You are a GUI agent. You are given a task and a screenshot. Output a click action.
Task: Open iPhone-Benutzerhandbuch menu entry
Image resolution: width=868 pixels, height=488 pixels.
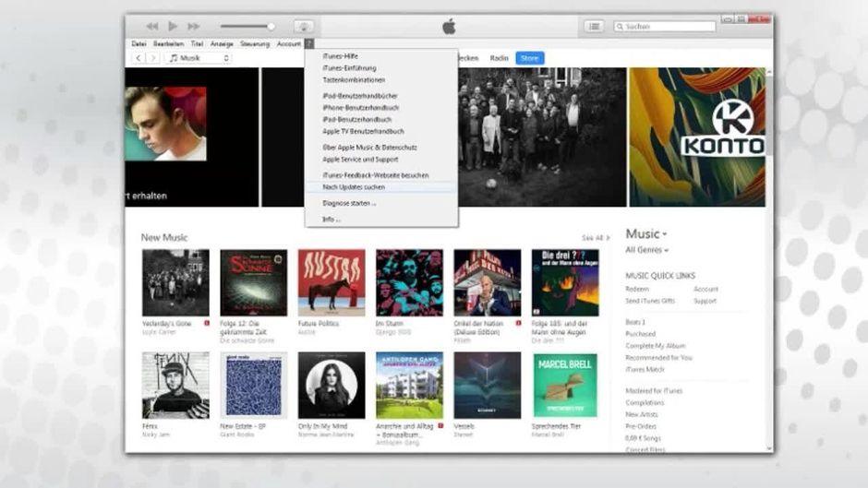point(360,107)
